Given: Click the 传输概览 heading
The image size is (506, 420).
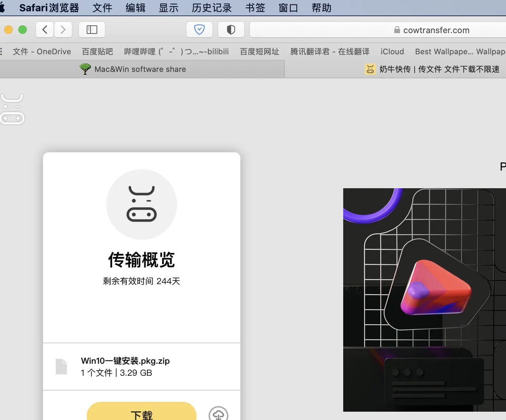Looking at the screenshot, I should pos(142,260).
